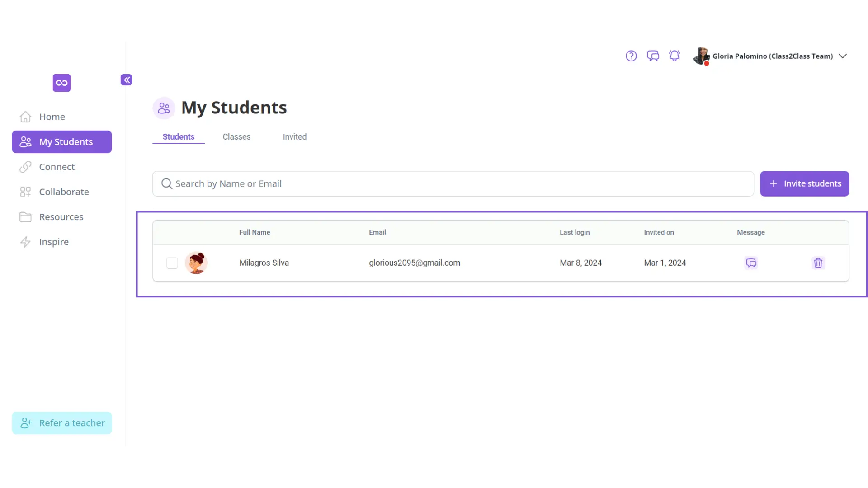This screenshot has width=868, height=488.
Task: Switch to the Students tab
Action: 179,137
